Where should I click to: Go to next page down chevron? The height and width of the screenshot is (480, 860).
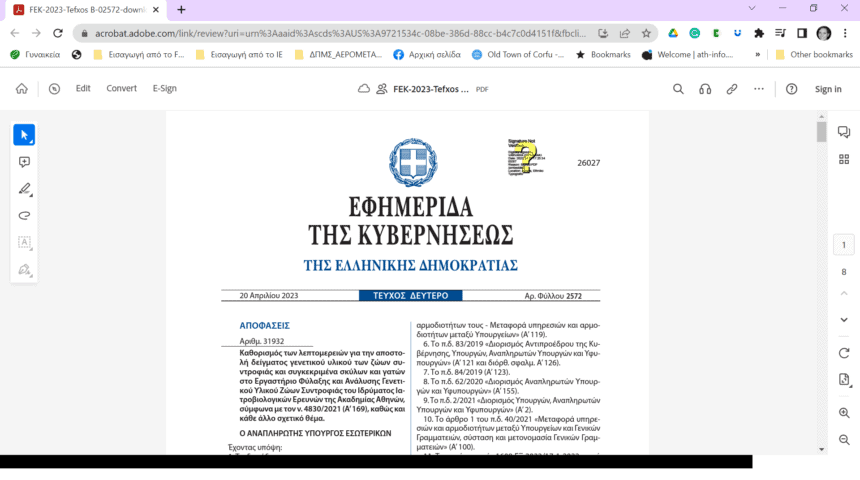pos(844,320)
